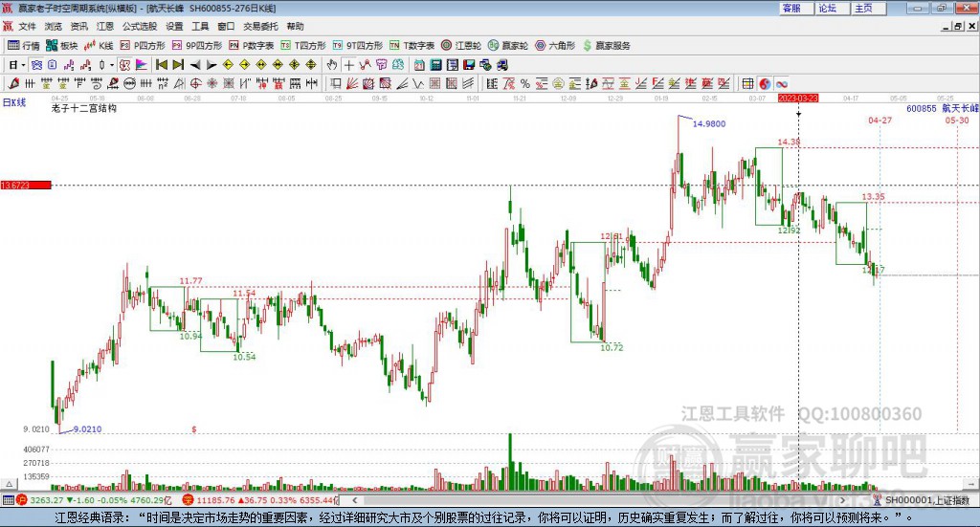The width and height of the screenshot is (980, 527).
Task: Click the 600855 航天长峰 stock label
Action: click(x=943, y=109)
